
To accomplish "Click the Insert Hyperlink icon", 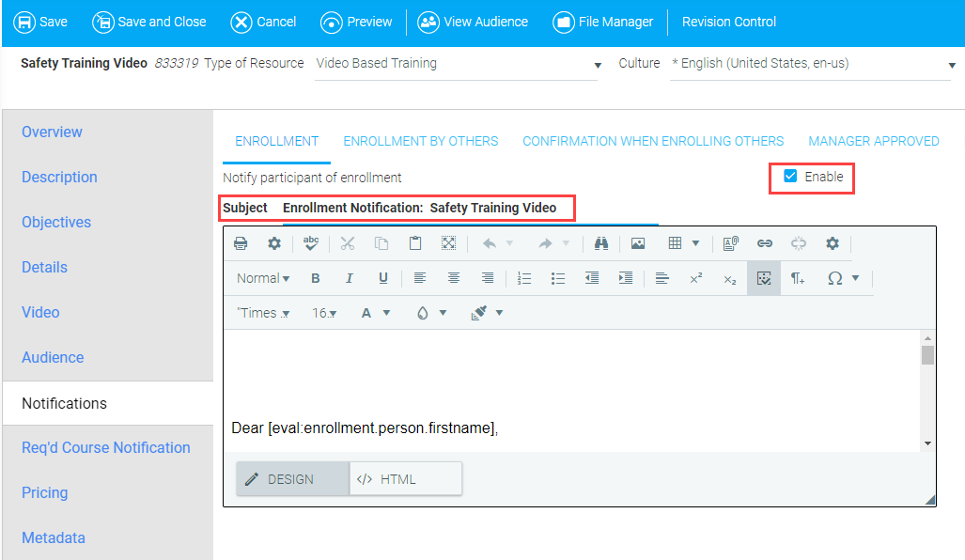I will tap(765, 243).
